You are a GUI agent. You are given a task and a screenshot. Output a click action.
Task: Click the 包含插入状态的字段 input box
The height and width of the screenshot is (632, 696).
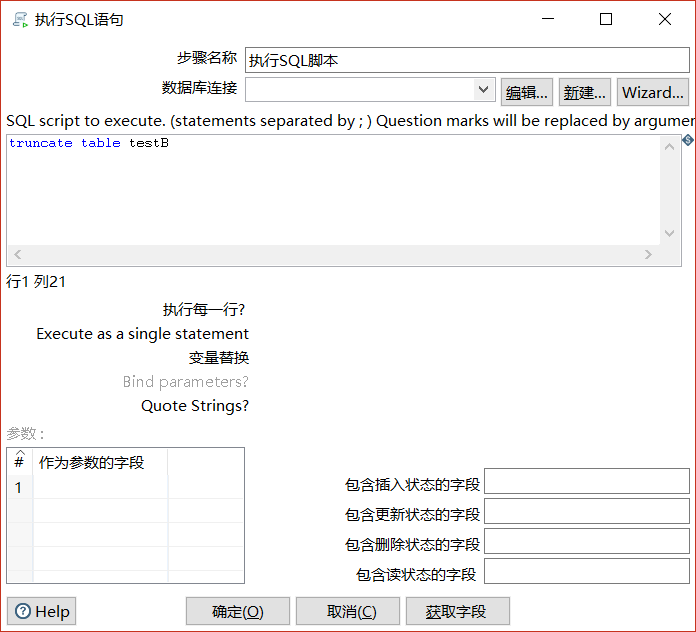tap(586, 481)
